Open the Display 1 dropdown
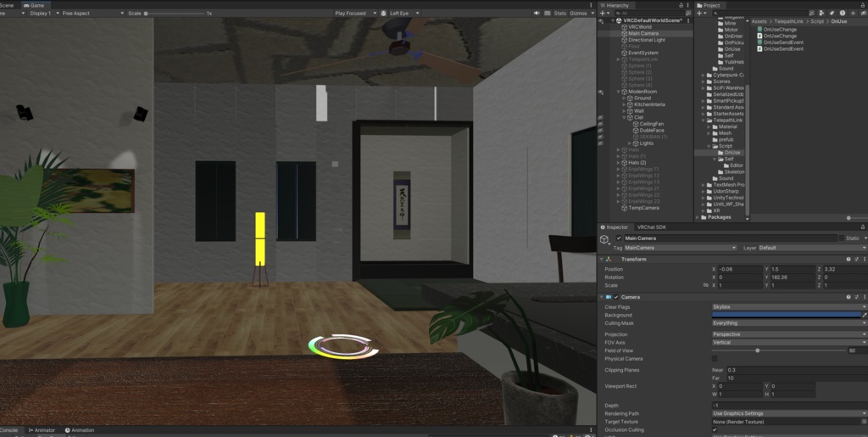This screenshot has height=437, width=868. point(44,13)
